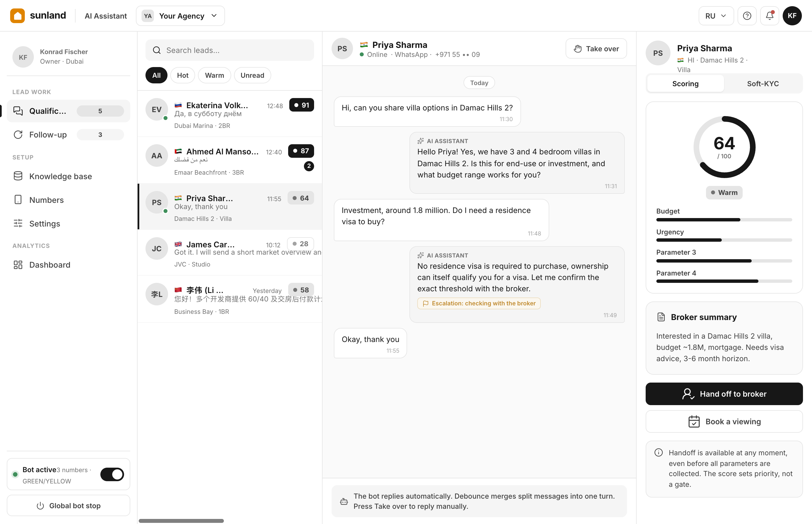Screen dimensions: 812x524
Task: Click the Follow-up refresh icon
Action: pos(18,135)
